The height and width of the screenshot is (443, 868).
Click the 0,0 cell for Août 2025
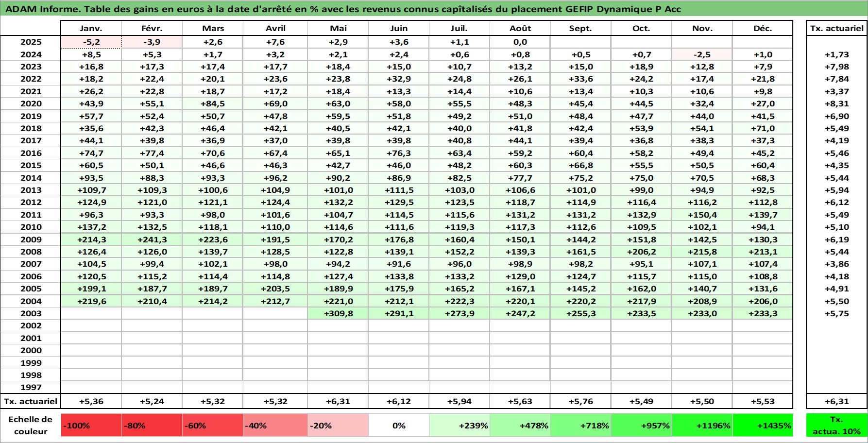click(520, 42)
